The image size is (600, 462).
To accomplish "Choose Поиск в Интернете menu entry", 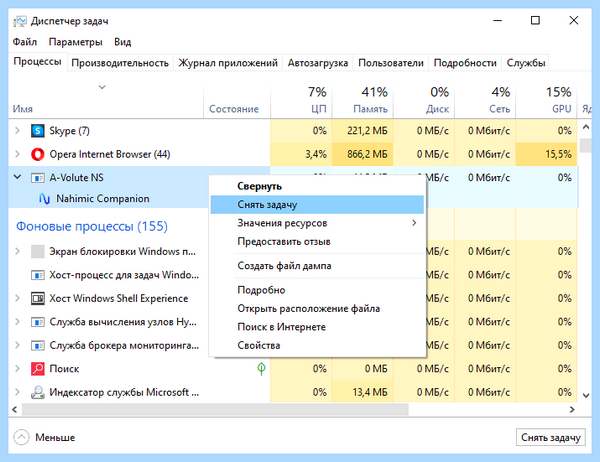I will 317,327.
